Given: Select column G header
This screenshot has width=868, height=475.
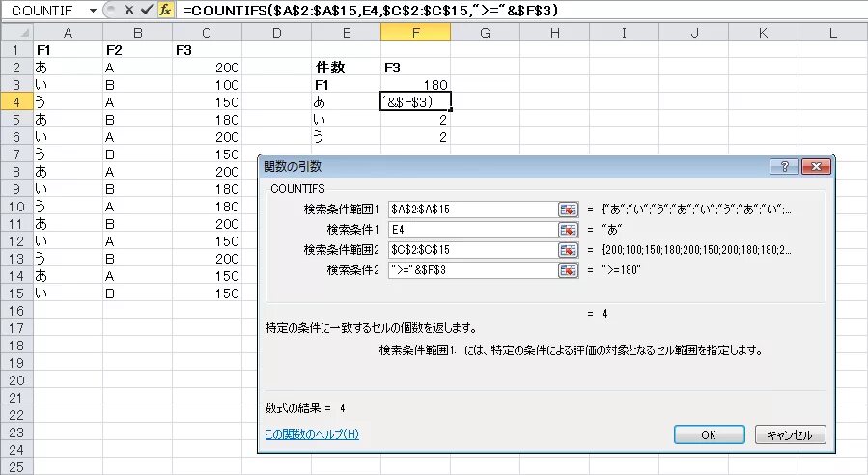Looking at the screenshot, I should (485, 33).
